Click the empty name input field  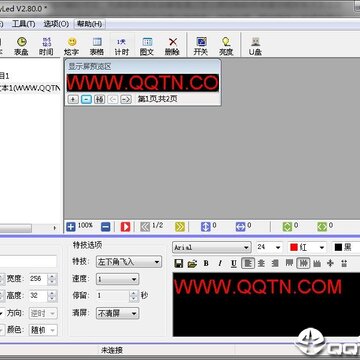pos(28,262)
